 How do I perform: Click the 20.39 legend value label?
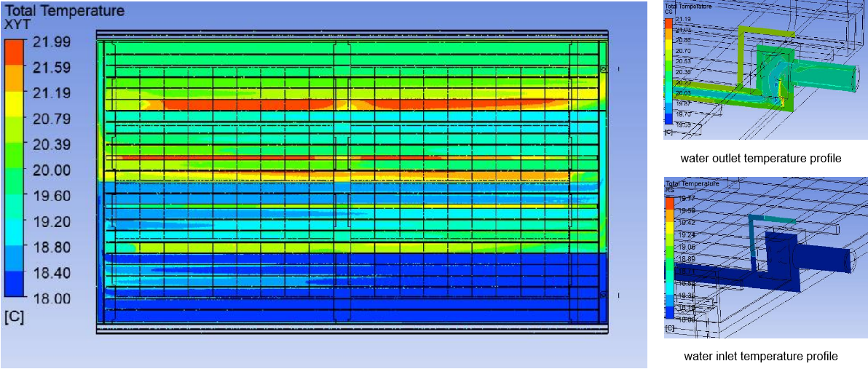coord(49,144)
